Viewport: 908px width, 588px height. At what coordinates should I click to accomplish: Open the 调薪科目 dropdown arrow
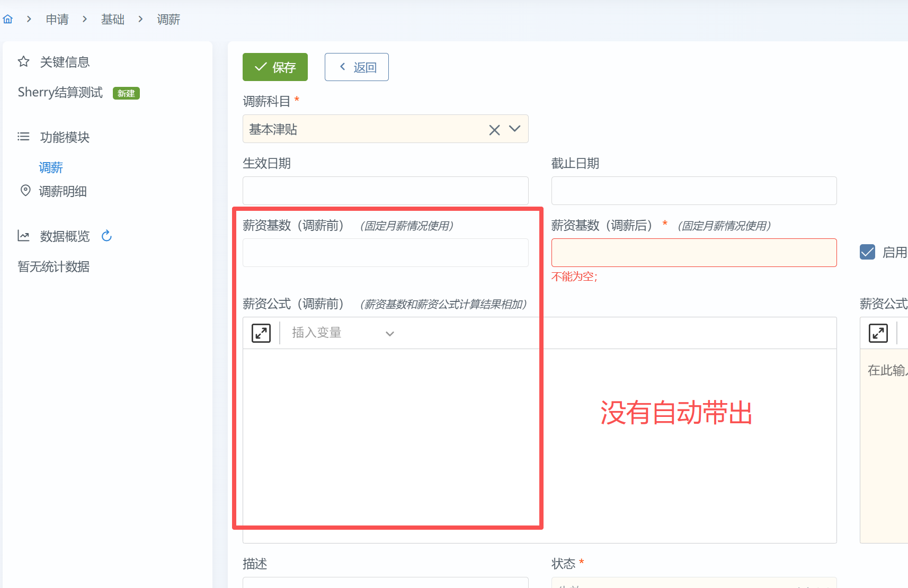coord(514,129)
